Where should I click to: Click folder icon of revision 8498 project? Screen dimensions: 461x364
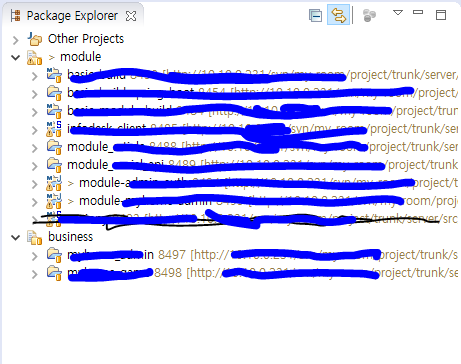(x=54, y=273)
